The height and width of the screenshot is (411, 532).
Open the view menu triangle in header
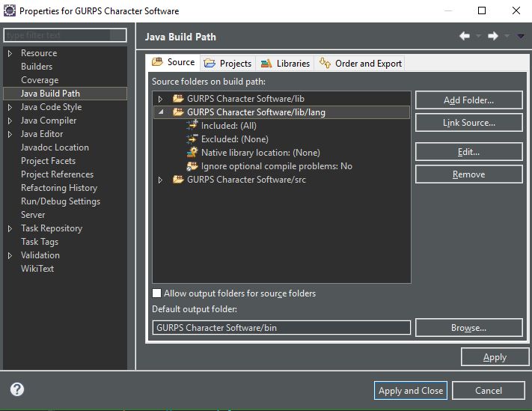(x=521, y=36)
